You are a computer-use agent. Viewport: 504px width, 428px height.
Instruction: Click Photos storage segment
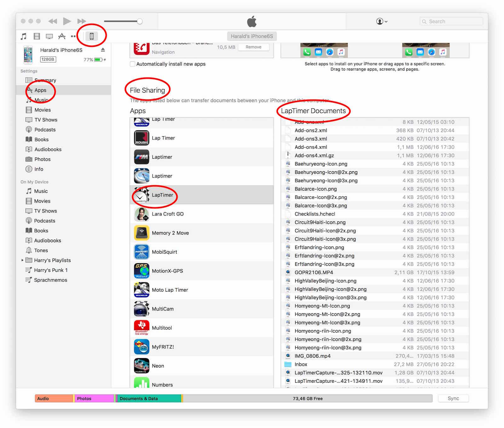(x=94, y=398)
